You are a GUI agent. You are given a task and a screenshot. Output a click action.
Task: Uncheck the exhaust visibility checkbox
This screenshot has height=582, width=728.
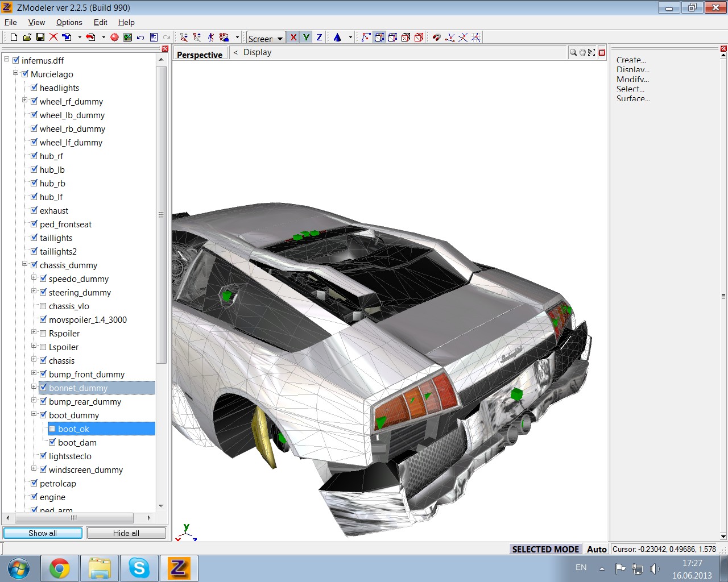(34, 210)
